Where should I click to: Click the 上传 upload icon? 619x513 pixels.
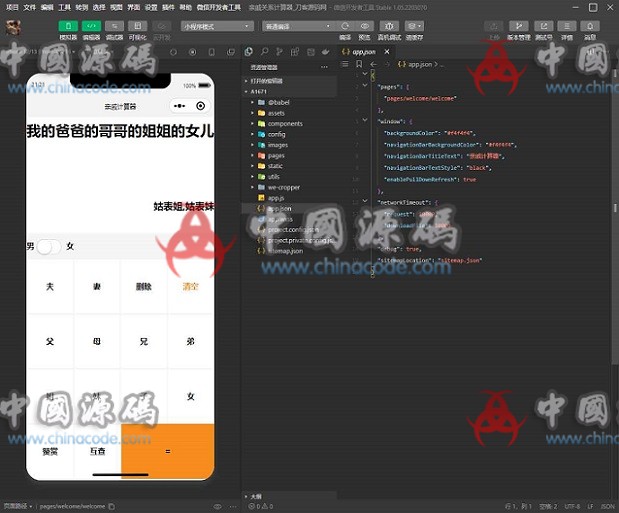coord(493,26)
